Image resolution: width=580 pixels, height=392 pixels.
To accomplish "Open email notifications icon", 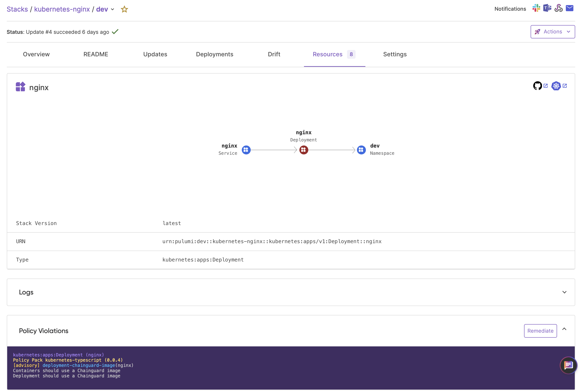I will [x=570, y=8].
